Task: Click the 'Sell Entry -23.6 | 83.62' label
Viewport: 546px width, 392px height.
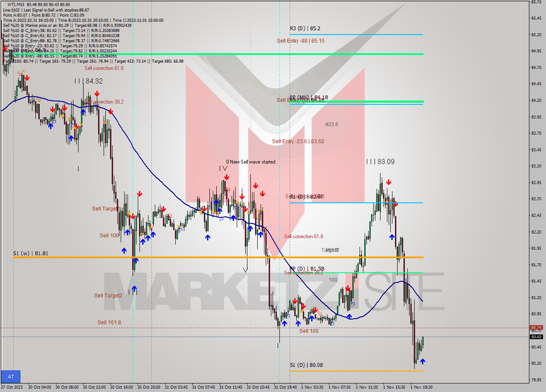Action: pyautogui.click(x=298, y=141)
